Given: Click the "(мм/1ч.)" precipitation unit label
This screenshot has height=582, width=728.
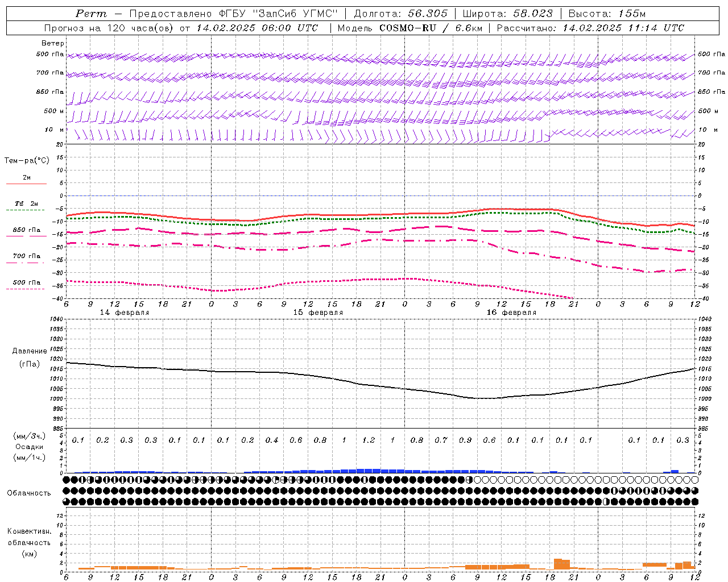Looking at the screenshot, I should [x=29, y=458].
